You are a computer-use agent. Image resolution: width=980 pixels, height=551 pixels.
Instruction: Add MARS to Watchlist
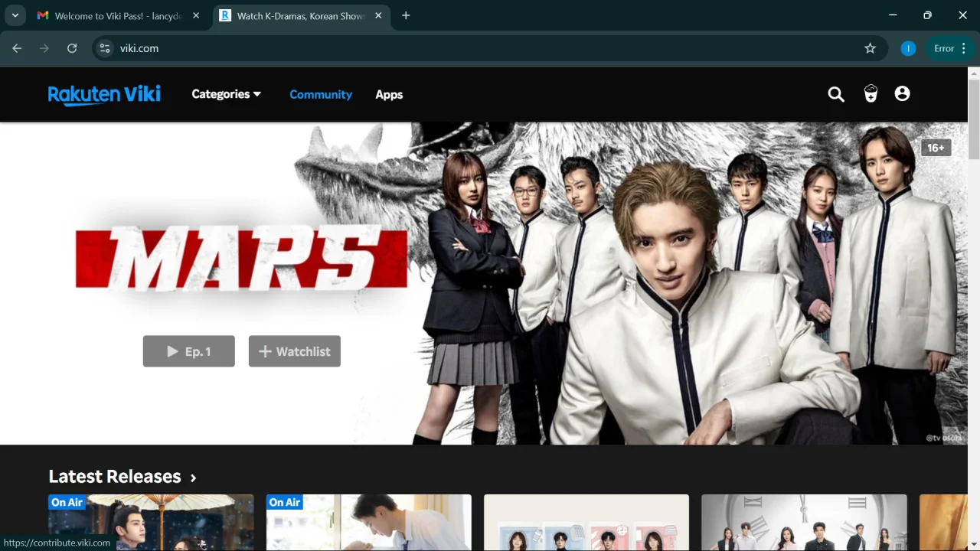[x=295, y=351]
